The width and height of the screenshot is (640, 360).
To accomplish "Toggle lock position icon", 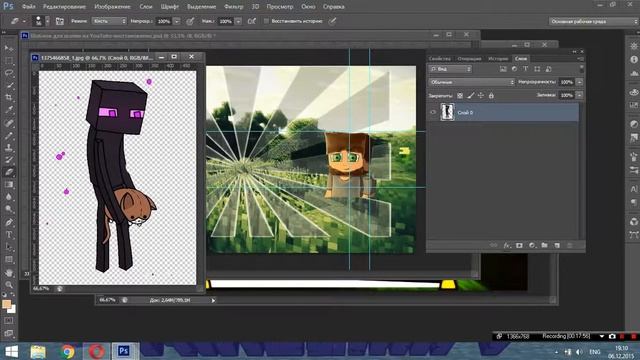I will (481, 96).
